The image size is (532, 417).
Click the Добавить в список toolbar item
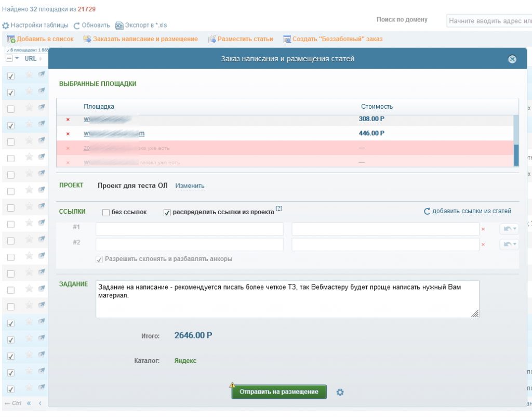tap(41, 39)
